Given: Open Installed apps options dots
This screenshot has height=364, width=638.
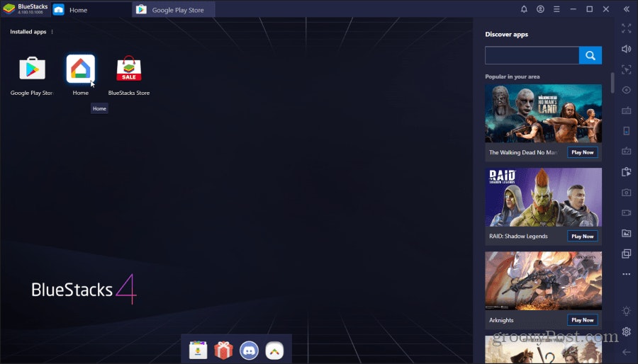Looking at the screenshot, I should [x=52, y=32].
